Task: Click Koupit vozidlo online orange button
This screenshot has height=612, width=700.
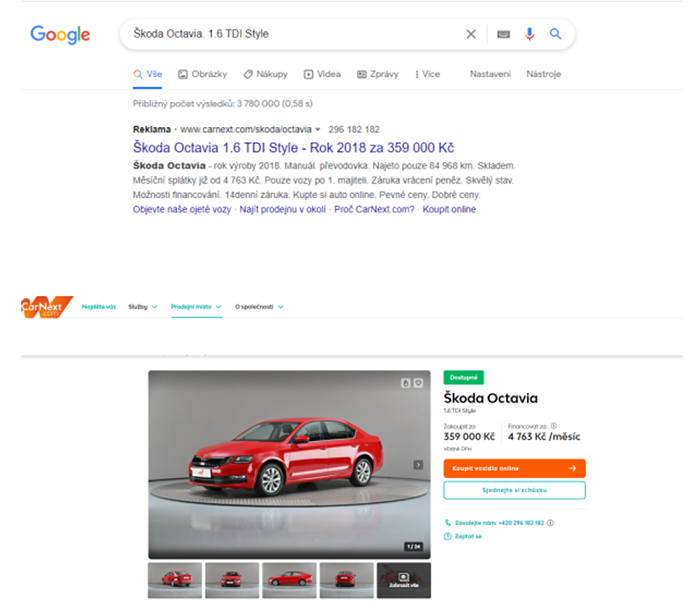Action: coord(514,468)
